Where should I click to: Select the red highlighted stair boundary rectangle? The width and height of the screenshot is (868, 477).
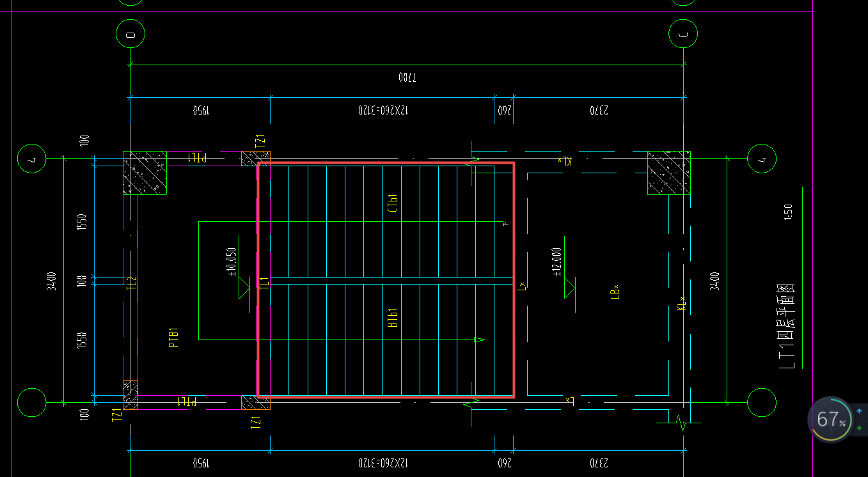click(x=386, y=280)
